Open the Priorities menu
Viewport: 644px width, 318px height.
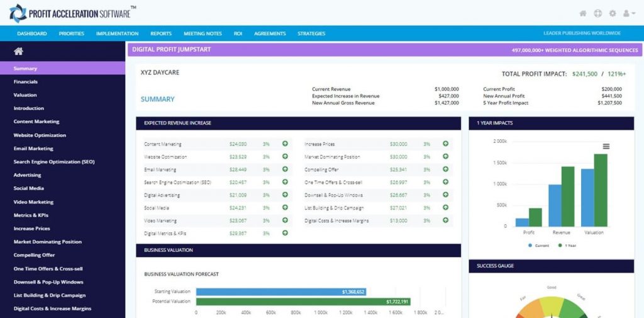72,33
